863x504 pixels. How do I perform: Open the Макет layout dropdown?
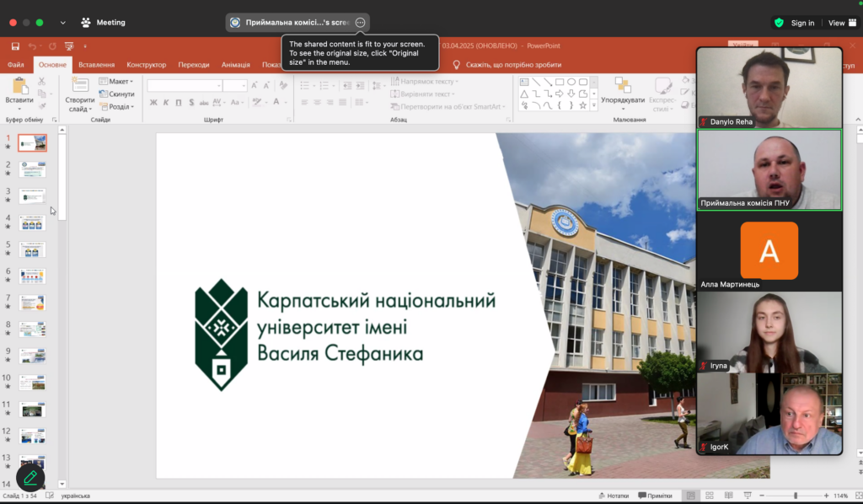[x=116, y=82]
